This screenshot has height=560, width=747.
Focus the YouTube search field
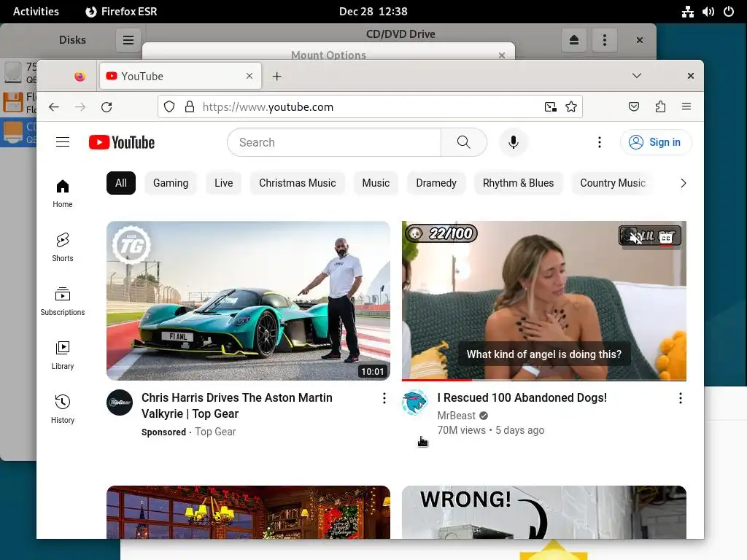pos(334,142)
